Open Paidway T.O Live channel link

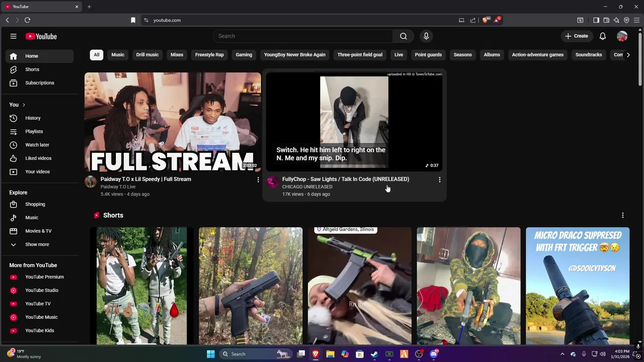click(118, 187)
